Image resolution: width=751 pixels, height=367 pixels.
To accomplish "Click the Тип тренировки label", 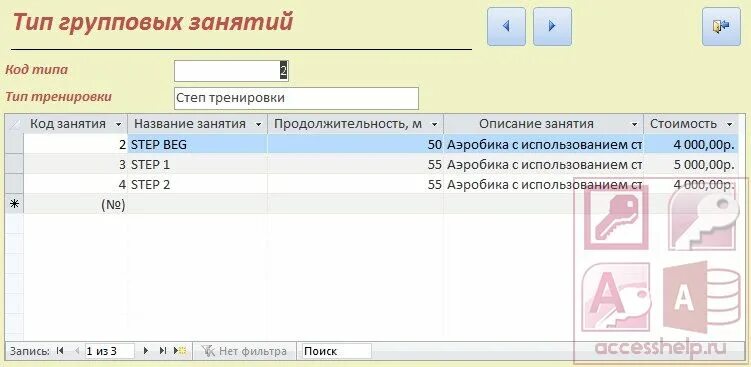I will [x=58, y=97].
